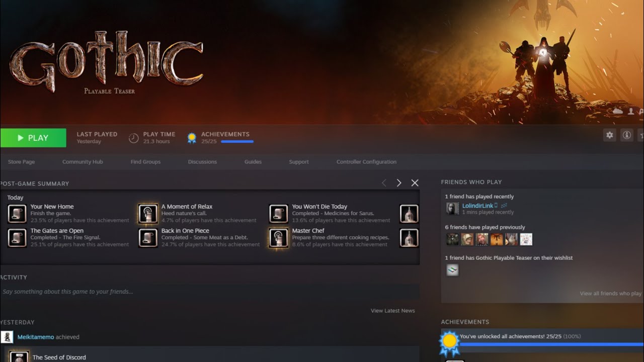The width and height of the screenshot is (644, 362).
Task: Click the 100% achievements bar in Achievements panel
Action: pyautogui.click(x=551, y=345)
